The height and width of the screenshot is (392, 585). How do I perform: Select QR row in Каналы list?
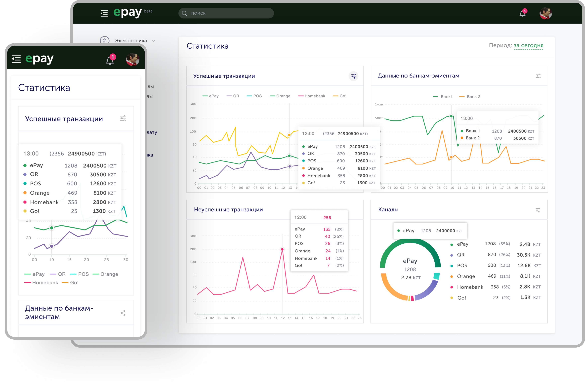[x=496, y=255]
